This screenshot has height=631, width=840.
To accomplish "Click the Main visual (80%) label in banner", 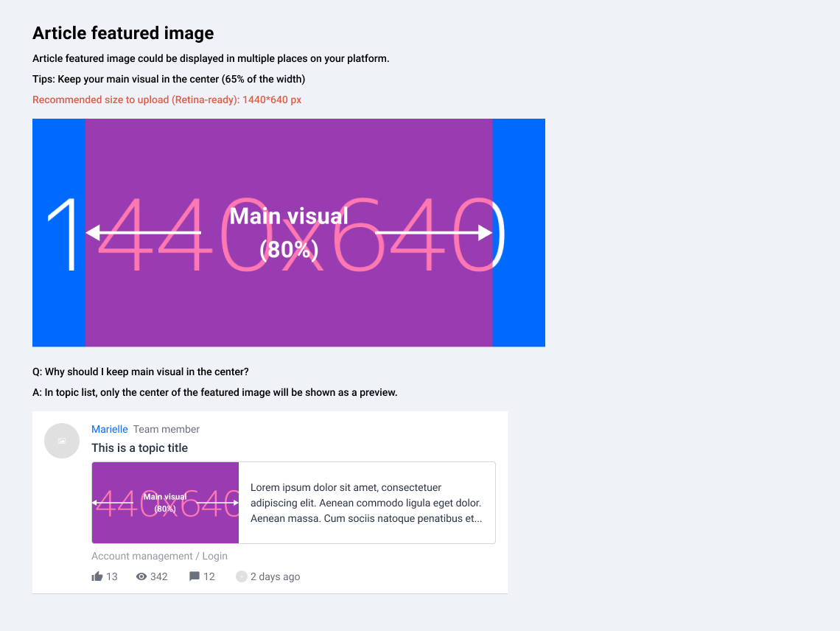I will coord(289,233).
